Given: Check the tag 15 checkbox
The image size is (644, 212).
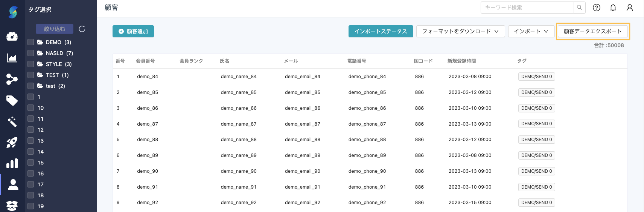Looking at the screenshot, I should [31, 163].
